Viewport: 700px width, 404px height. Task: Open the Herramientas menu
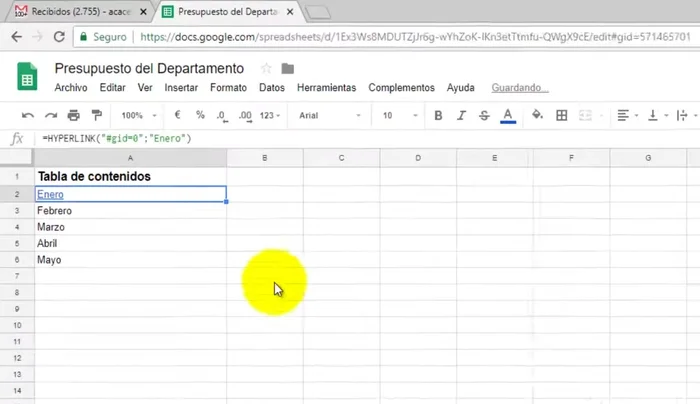click(x=326, y=88)
